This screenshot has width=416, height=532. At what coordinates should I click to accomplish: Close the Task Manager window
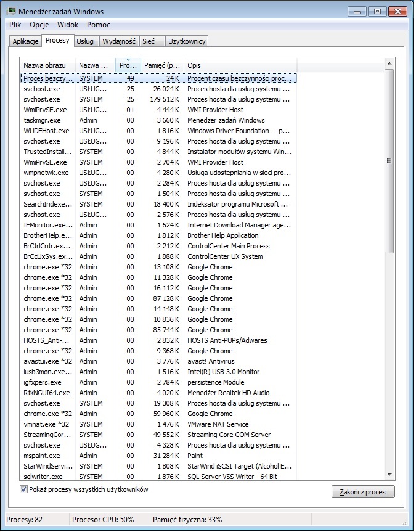click(x=398, y=12)
